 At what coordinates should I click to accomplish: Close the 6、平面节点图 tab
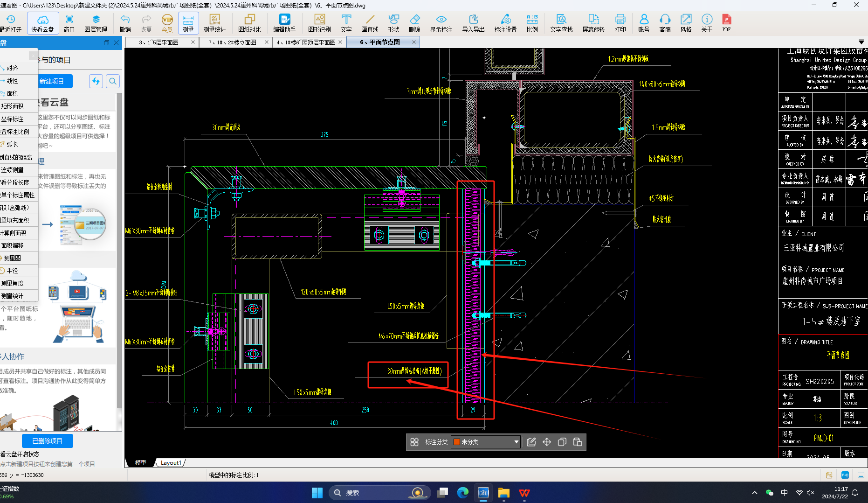point(414,42)
